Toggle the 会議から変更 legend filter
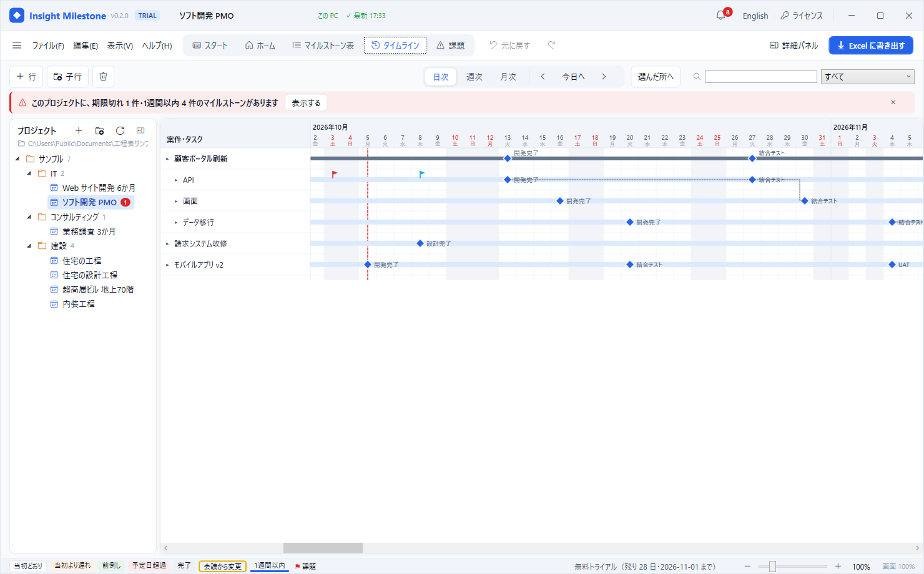Viewport: 924px width, 574px height. click(x=223, y=567)
